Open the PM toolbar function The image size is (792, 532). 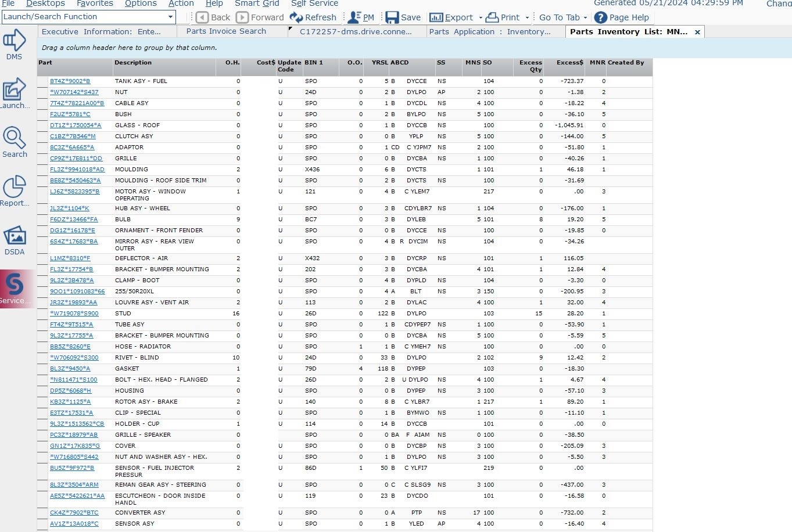361,17
